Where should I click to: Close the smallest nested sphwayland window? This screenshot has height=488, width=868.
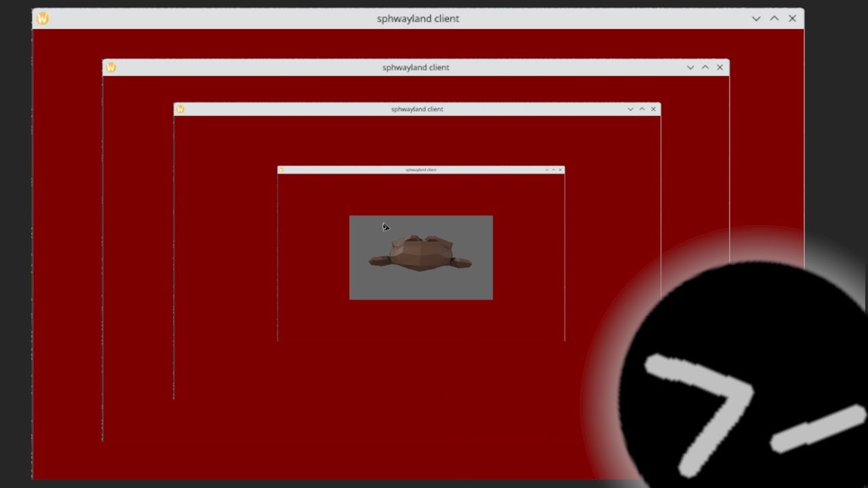[x=560, y=170]
